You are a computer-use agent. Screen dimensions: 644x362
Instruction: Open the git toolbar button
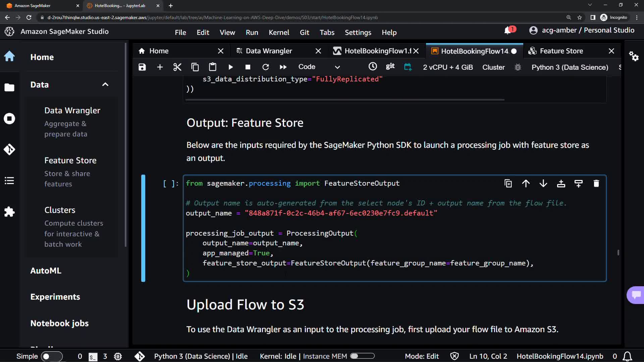click(390, 66)
